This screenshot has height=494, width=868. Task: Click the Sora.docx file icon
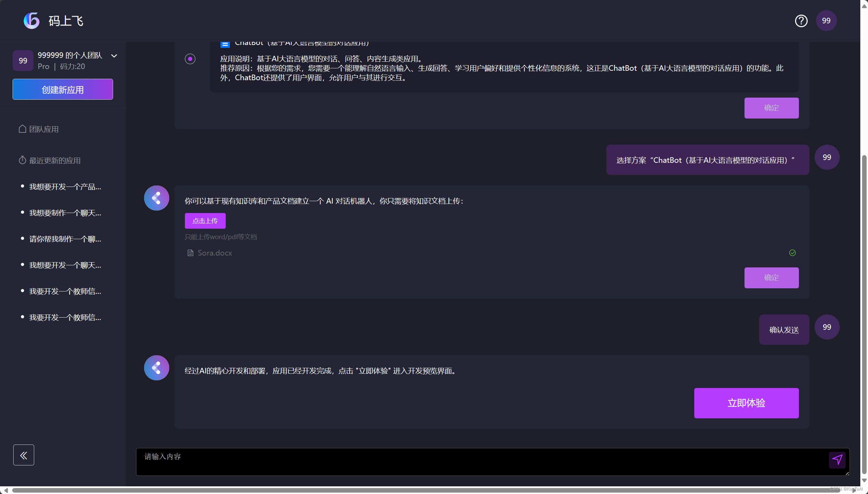click(x=190, y=253)
